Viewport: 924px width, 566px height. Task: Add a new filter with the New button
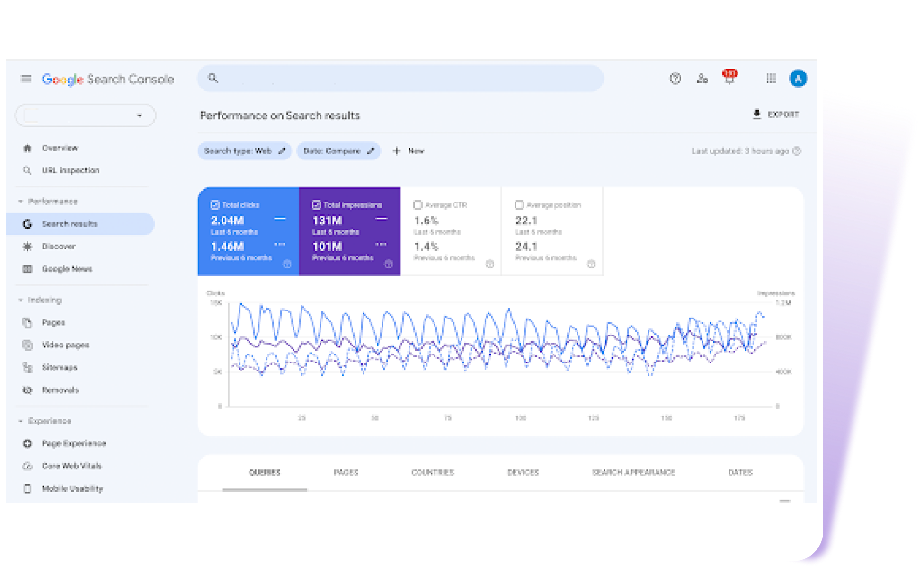[408, 150]
